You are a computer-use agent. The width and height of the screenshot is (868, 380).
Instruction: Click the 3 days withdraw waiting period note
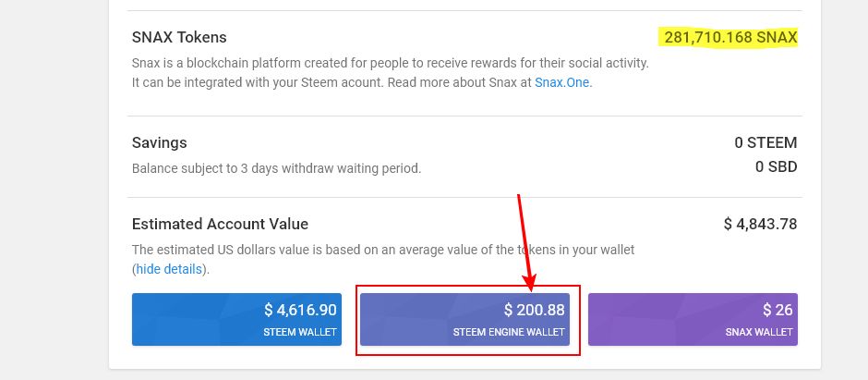point(276,168)
